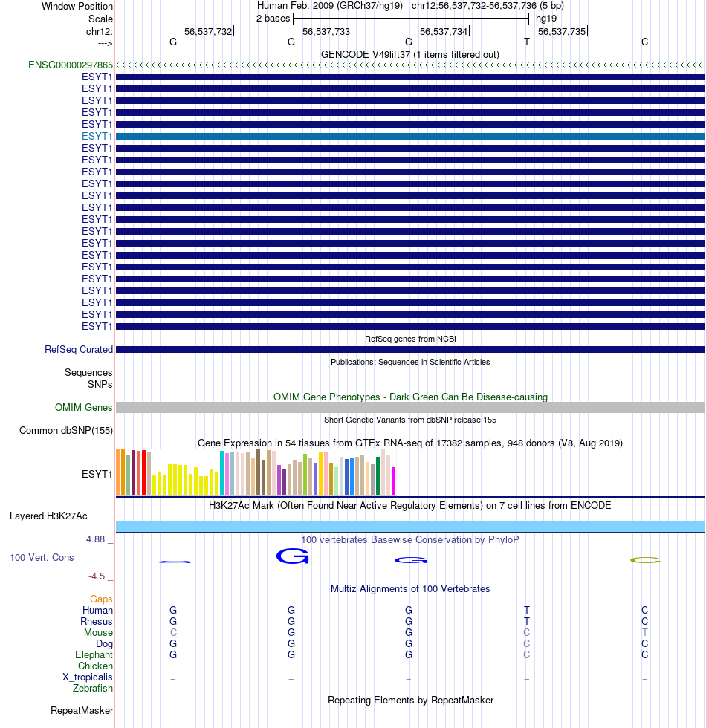This screenshot has width=706, height=728.
Task: Click the T base in the top sequence row
Action: pyautogui.click(x=527, y=42)
